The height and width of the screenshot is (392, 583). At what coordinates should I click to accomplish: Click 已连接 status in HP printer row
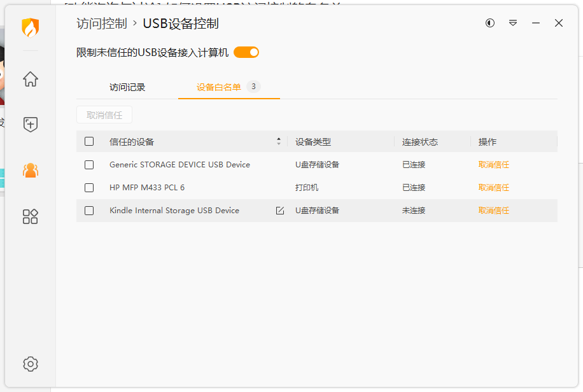[414, 188]
